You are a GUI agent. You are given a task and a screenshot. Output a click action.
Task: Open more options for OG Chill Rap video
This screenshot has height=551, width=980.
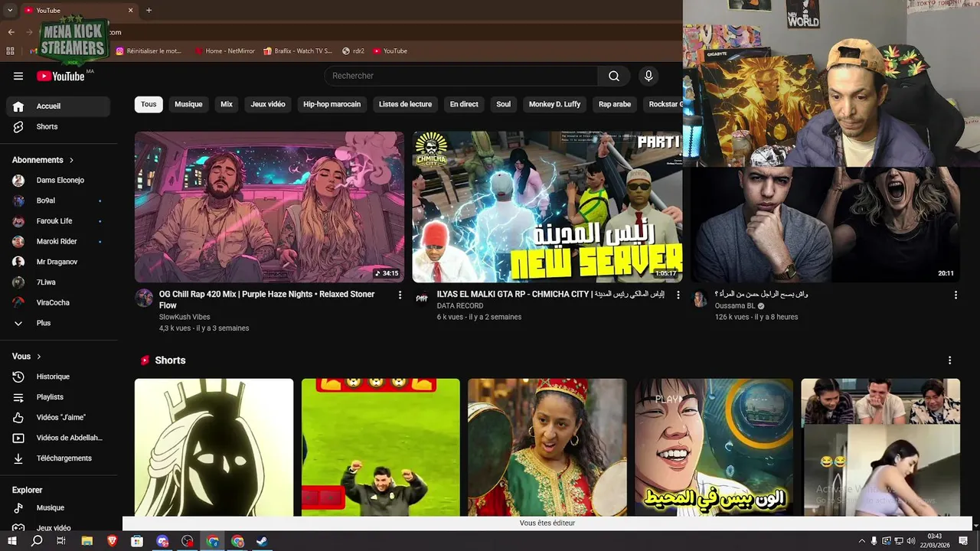400,295
